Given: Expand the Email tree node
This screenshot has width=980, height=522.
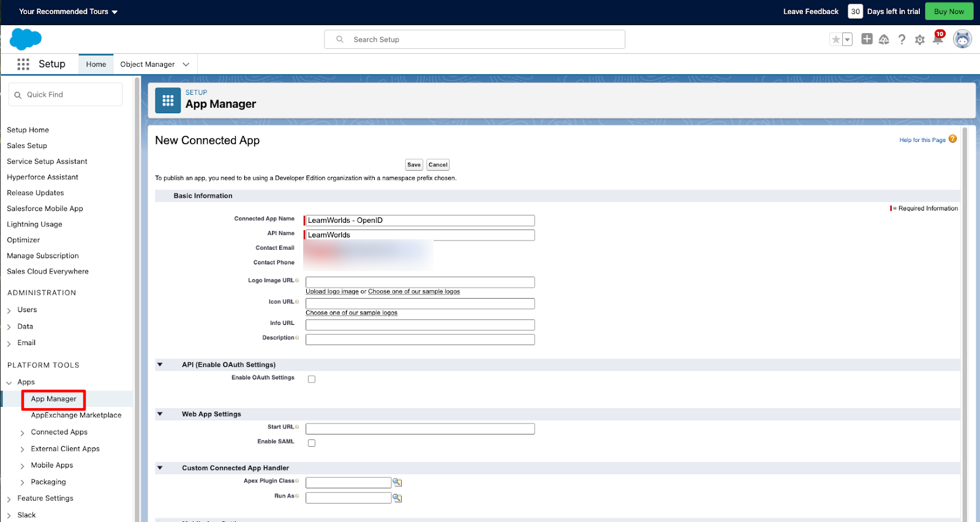Looking at the screenshot, I should coord(9,343).
